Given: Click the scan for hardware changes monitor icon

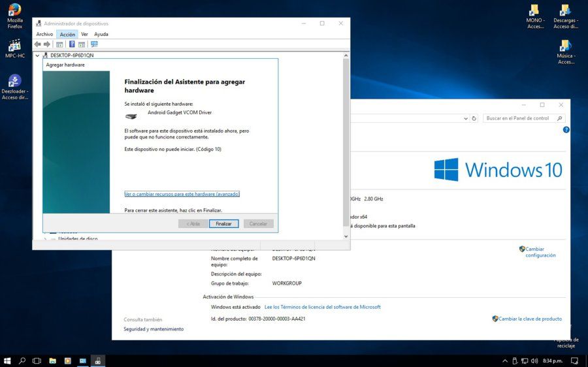Looking at the screenshot, I should [94, 44].
